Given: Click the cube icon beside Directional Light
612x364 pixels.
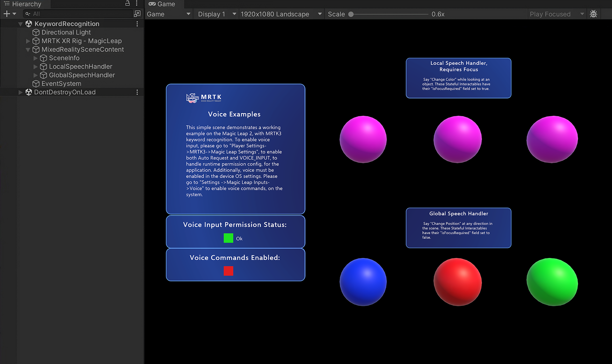Looking at the screenshot, I should tap(36, 32).
